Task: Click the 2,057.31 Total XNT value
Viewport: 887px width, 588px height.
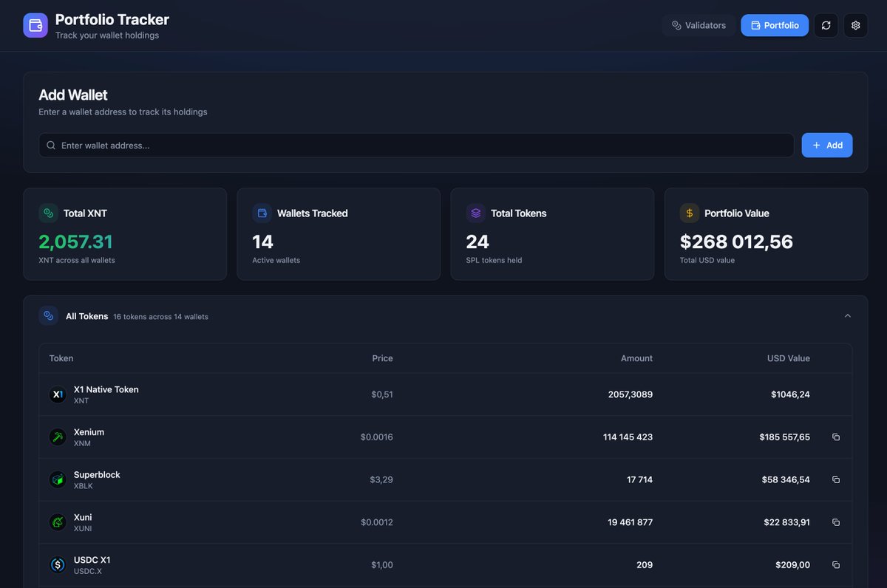Action: point(76,242)
